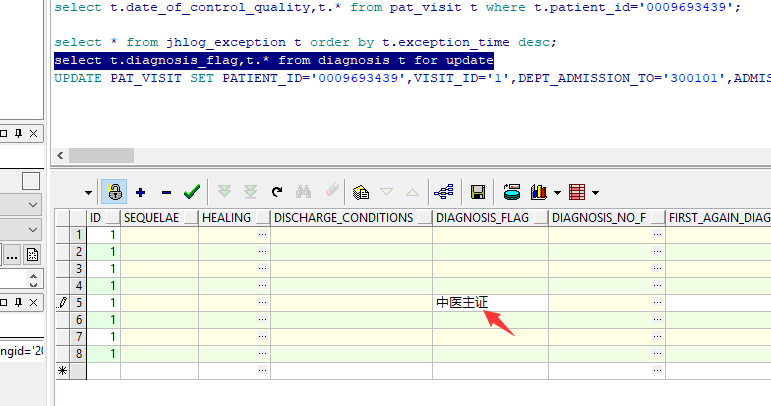Post changes with the green checkmark
Screen dimensions: 771x406
(192, 192)
